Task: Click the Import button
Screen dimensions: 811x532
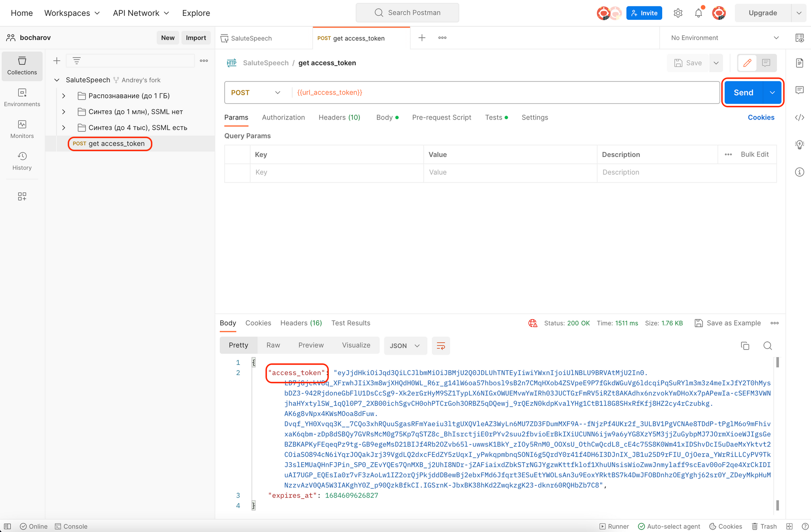Action: tap(196, 38)
